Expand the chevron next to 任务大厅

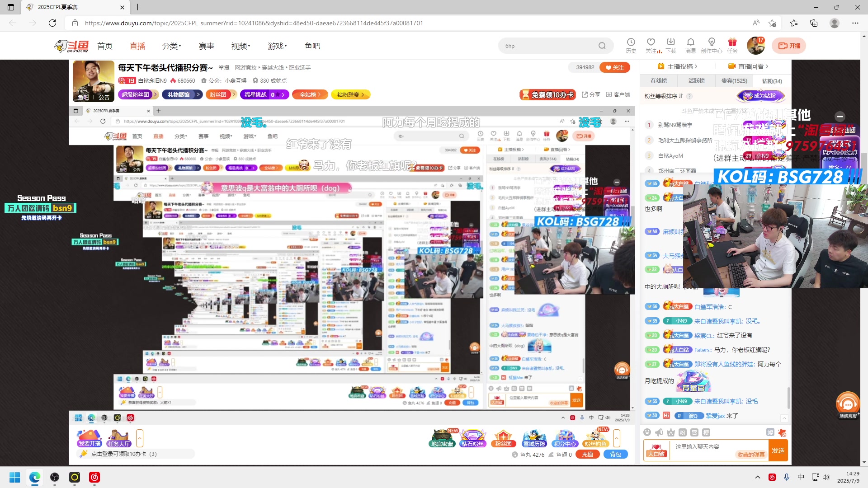[140, 438]
